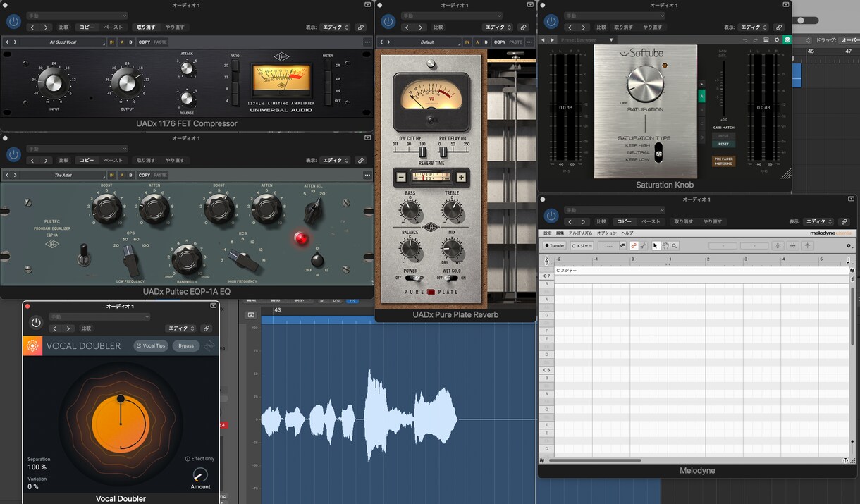
Task: Click link icon in Pultec EQ header
Action: [x=360, y=160]
